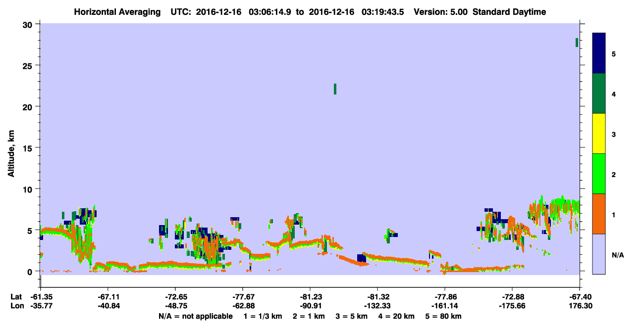The height and width of the screenshot is (330, 644).
Task: Click the latitude value -72.65
Action: tap(175, 297)
